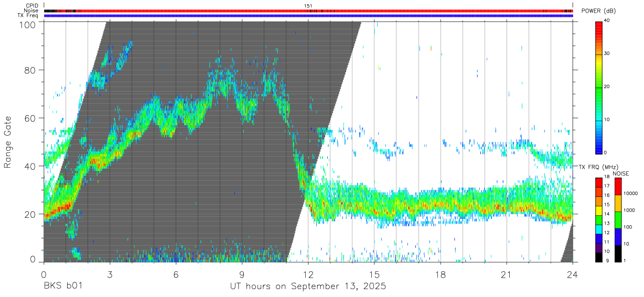Click the 16 tick on TX FRQ scale
This screenshot has width=644, height=297.
click(607, 195)
